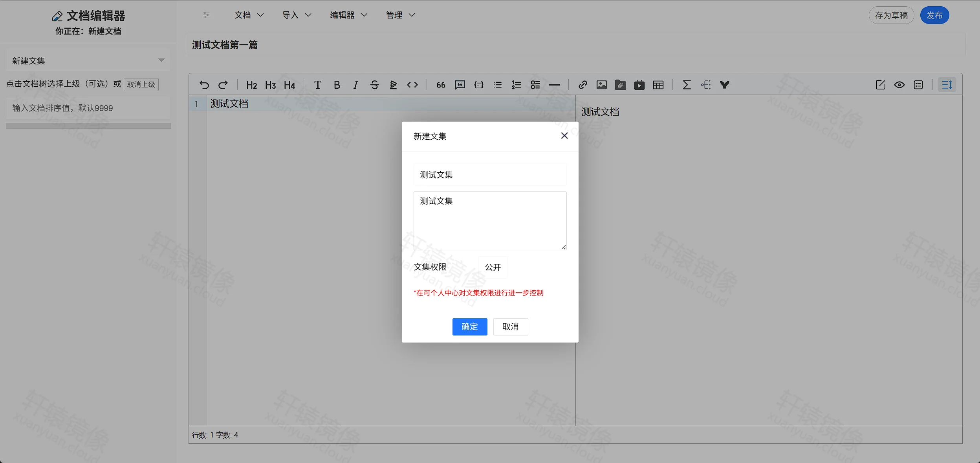Close the 新建文集 dialog
Viewport: 980px width, 463px height.
click(x=564, y=136)
